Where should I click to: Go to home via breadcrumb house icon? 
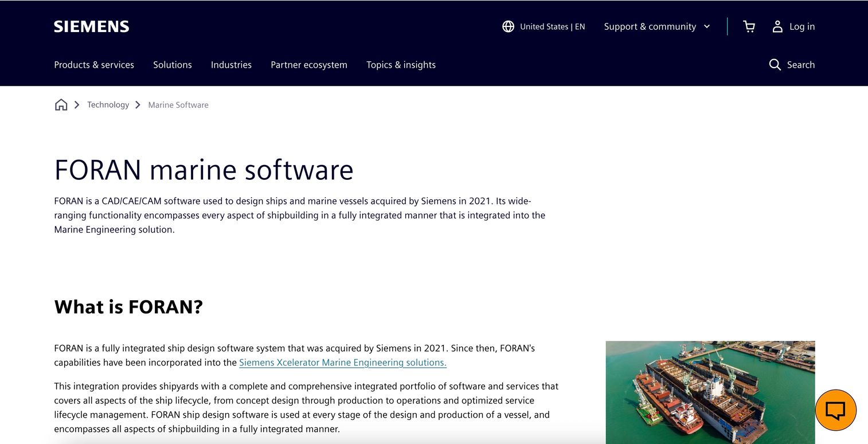(61, 105)
